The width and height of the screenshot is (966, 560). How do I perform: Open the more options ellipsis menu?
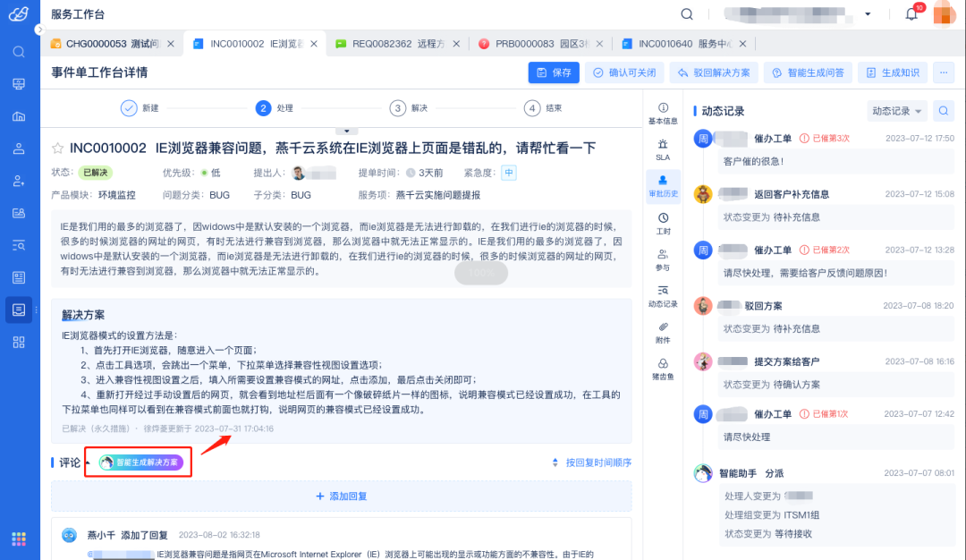coord(944,72)
